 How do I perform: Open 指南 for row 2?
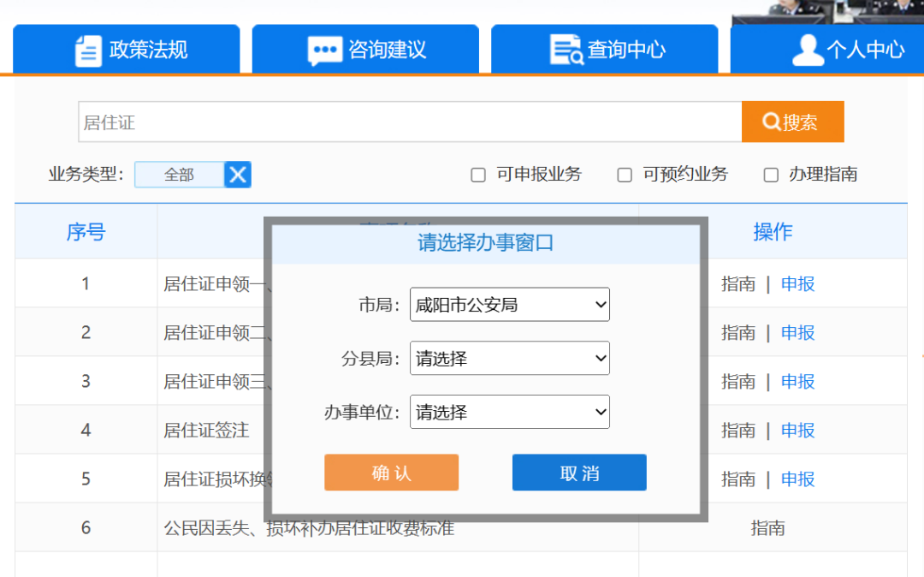737,333
